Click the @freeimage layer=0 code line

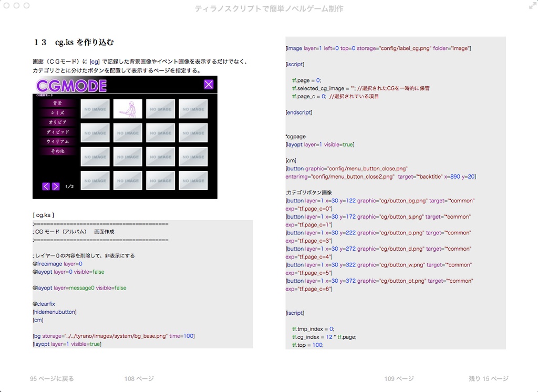pyautogui.click(x=57, y=264)
